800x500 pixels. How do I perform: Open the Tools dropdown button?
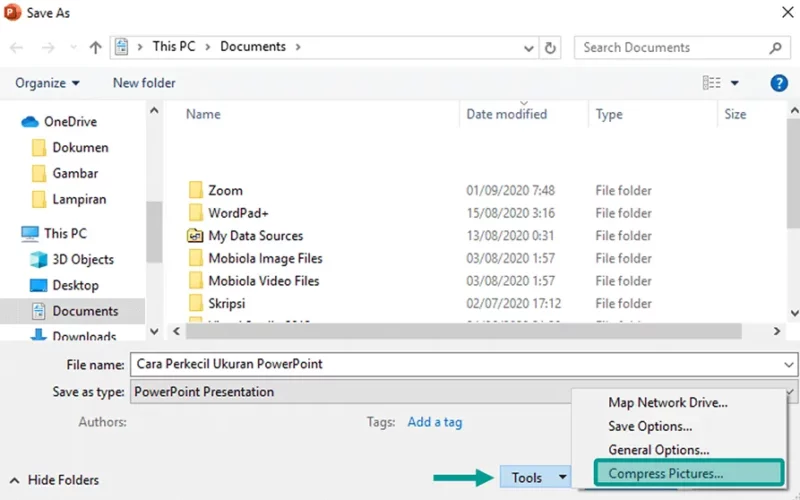pos(535,478)
